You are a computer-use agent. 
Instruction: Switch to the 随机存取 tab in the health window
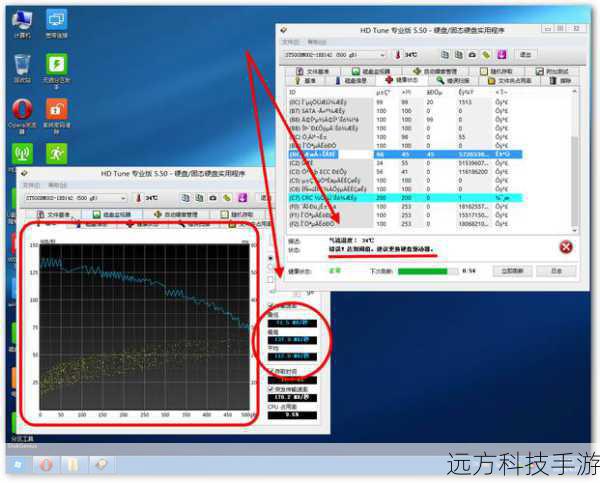click(x=495, y=71)
